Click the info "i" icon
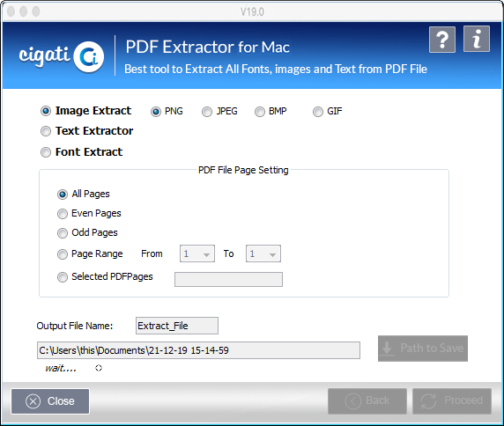504x426 pixels. (477, 39)
